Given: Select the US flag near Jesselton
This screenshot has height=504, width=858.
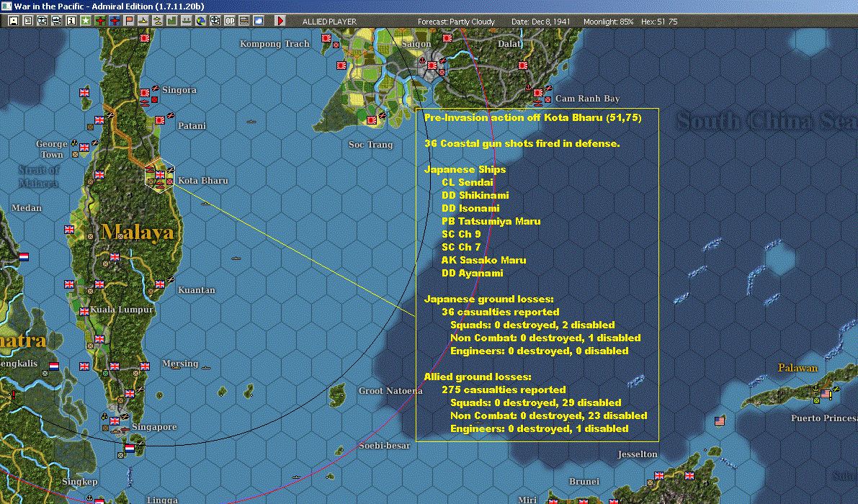Looking at the screenshot, I should tap(720, 421).
